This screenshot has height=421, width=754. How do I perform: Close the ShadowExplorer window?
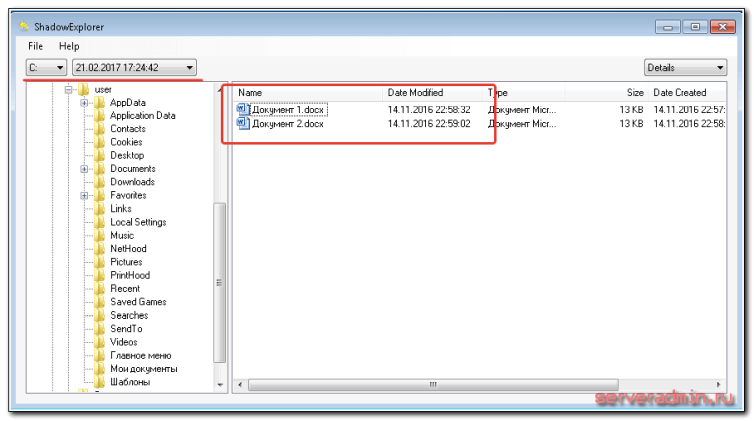click(x=723, y=27)
